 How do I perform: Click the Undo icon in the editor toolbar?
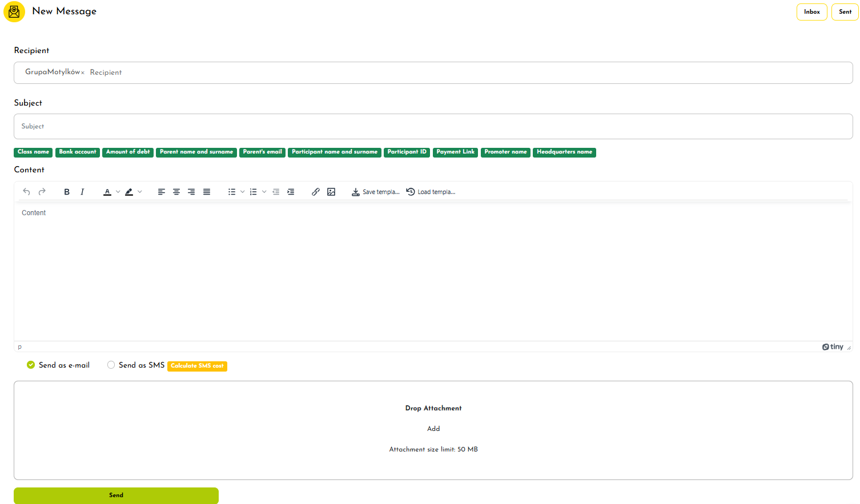click(26, 192)
